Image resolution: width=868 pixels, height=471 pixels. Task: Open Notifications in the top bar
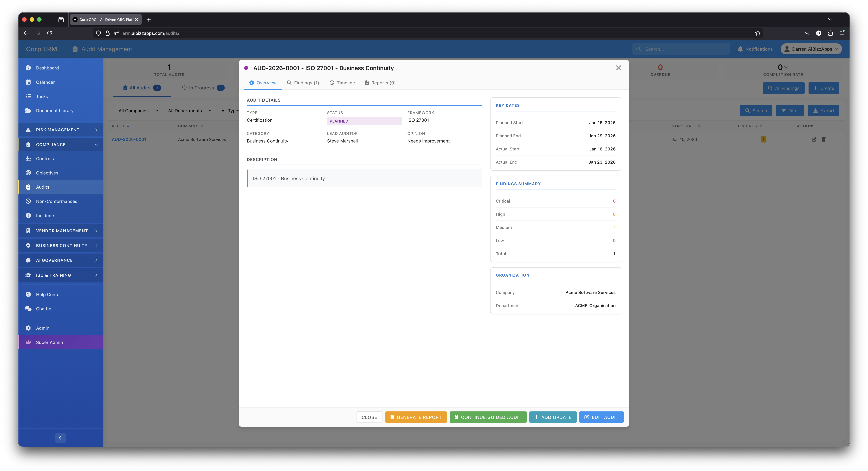(754, 49)
